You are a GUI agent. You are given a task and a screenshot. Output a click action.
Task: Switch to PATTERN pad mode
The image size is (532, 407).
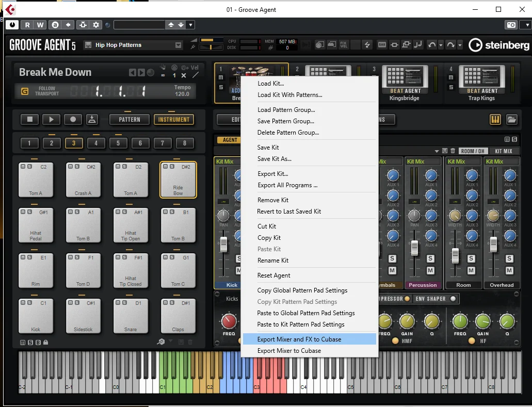click(130, 119)
